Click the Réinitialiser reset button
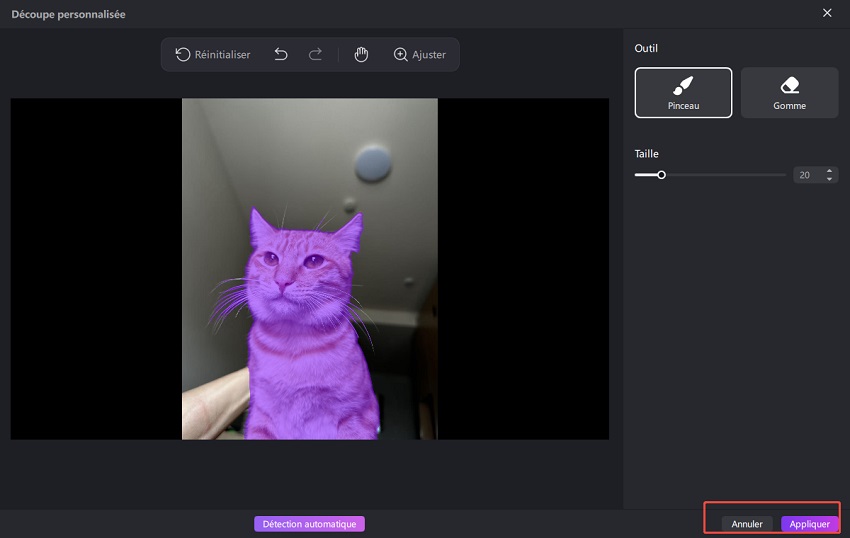 tap(212, 54)
